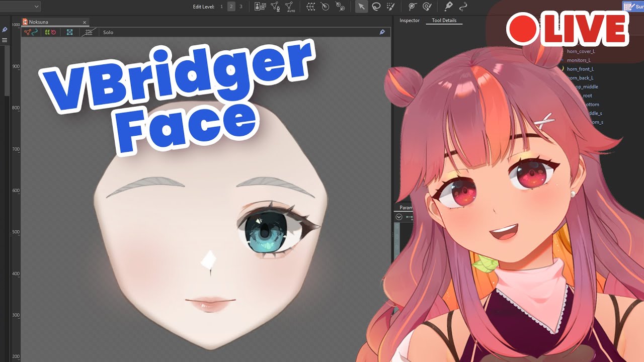The width and height of the screenshot is (644, 362).
Task: Open the Texture Atlas editor icon
Action: coord(260,7)
